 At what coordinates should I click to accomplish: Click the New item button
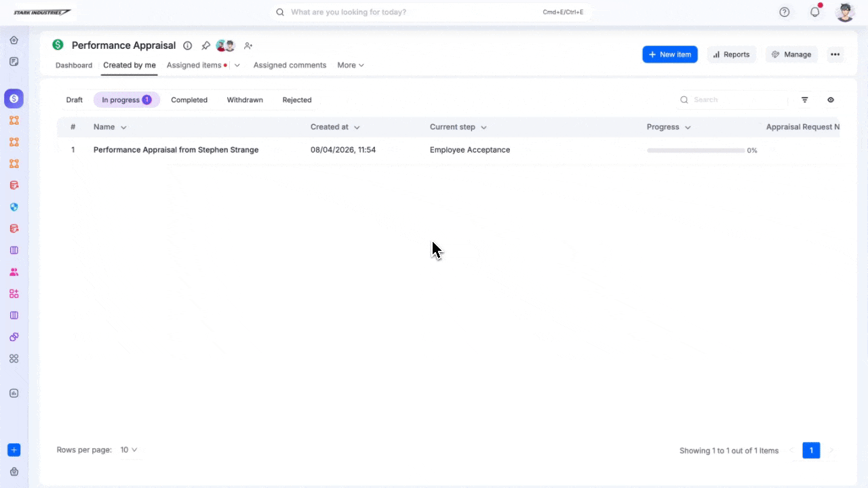coord(669,54)
